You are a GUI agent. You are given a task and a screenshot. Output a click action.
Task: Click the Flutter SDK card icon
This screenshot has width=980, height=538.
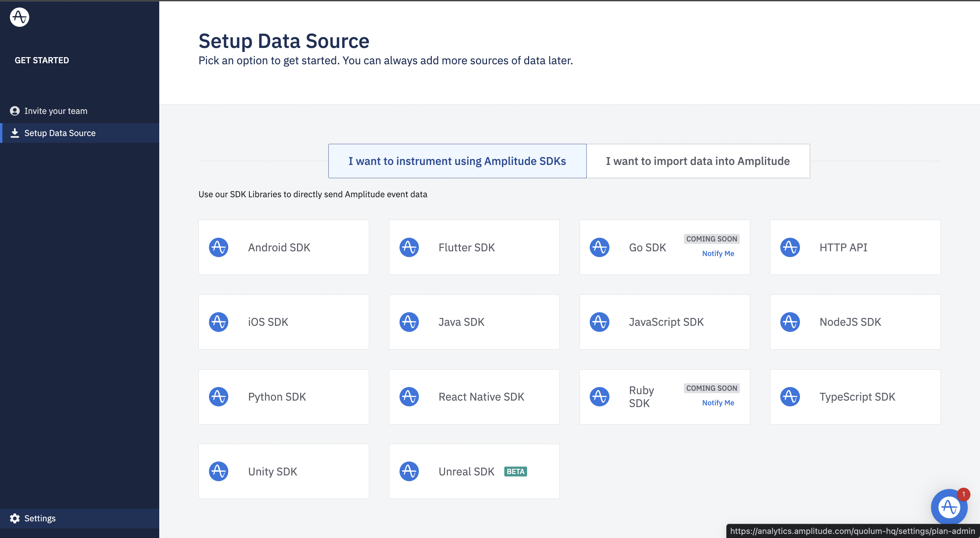click(409, 248)
